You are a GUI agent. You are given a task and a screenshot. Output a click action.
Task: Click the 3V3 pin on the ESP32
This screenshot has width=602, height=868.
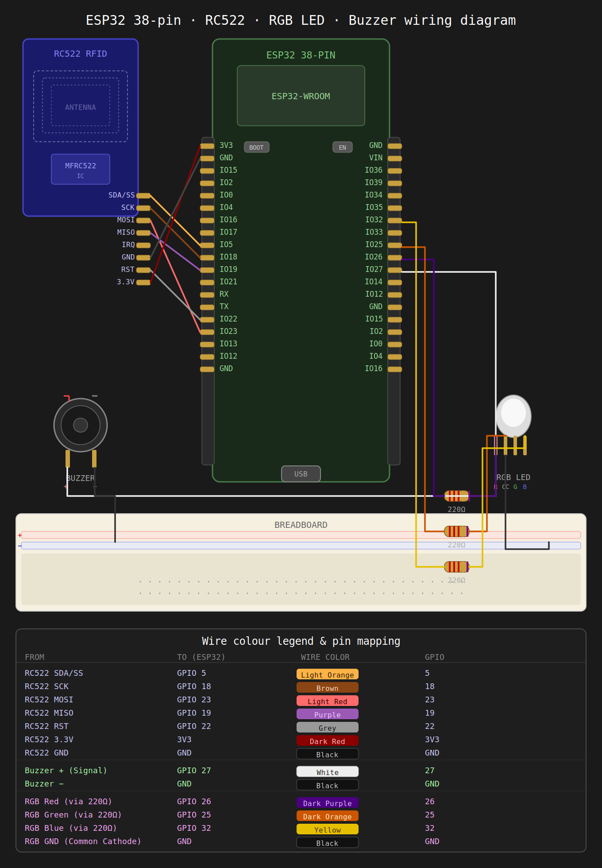pos(207,146)
